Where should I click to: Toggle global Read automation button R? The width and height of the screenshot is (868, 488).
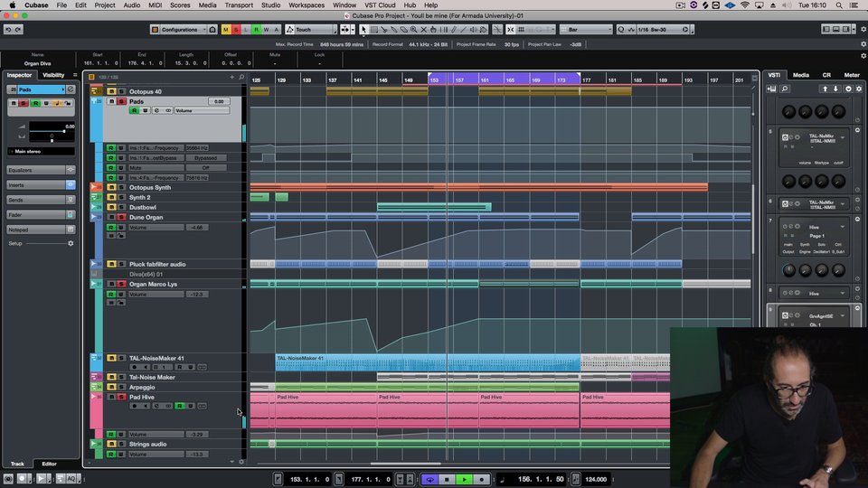click(x=256, y=29)
